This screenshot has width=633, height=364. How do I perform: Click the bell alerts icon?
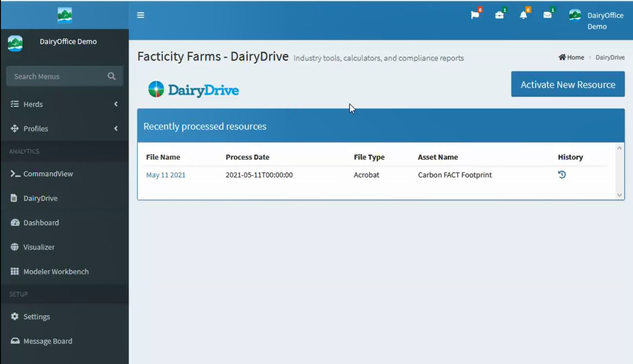[x=523, y=15]
